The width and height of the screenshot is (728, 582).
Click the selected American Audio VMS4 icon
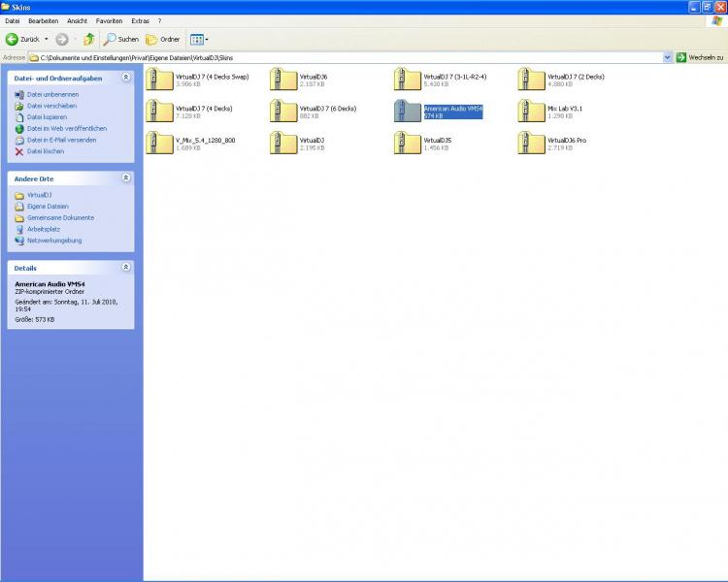point(407,111)
